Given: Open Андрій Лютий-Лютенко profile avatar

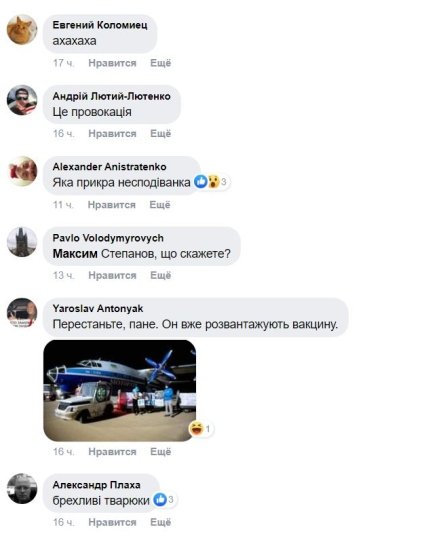Looking at the screenshot, I should (x=22, y=100).
